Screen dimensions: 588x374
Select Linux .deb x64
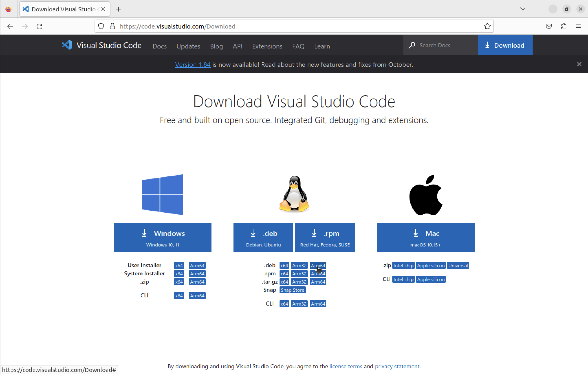tap(284, 265)
